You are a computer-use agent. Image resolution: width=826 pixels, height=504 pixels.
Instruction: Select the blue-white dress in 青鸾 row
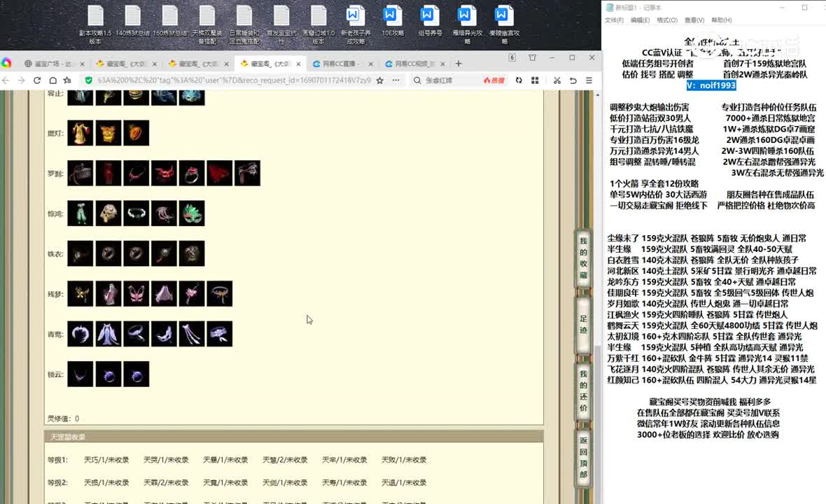click(x=108, y=334)
